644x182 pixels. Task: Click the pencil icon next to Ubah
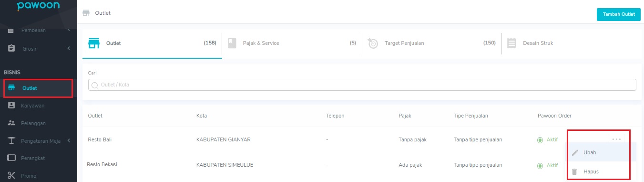pyautogui.click(x=575, y=152)
